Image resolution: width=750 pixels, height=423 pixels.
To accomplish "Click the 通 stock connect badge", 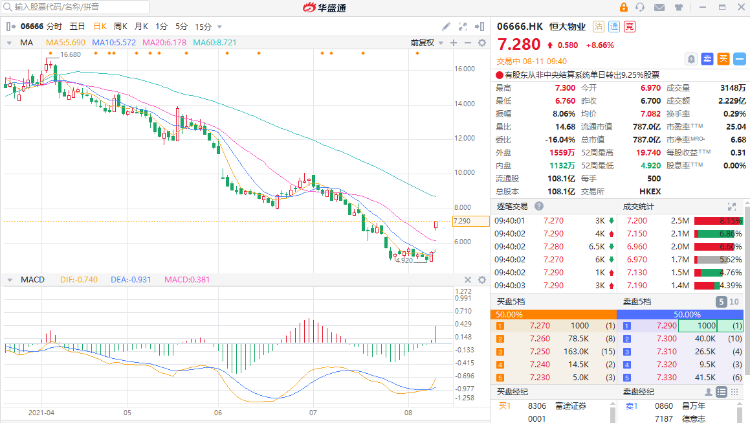I will [x=614, y=27].
